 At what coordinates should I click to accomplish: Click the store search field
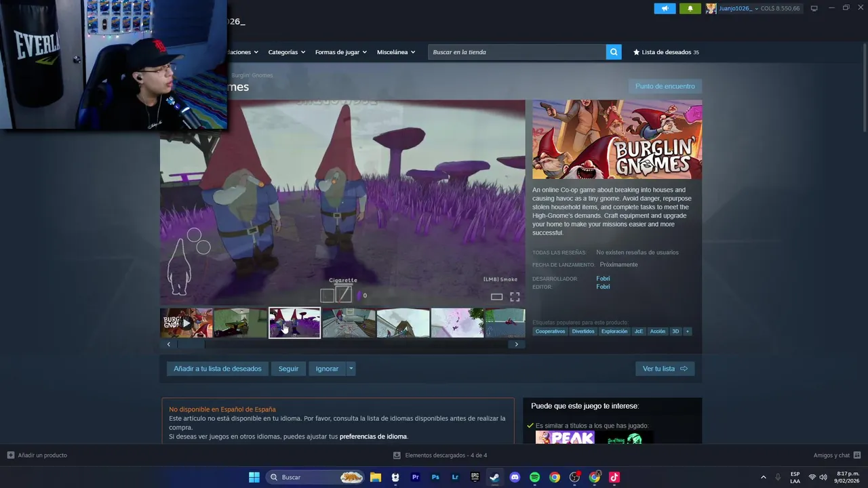coord(517,52)
